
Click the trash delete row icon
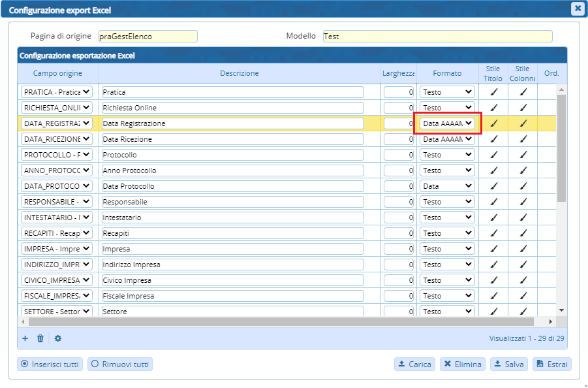point(40,338)
